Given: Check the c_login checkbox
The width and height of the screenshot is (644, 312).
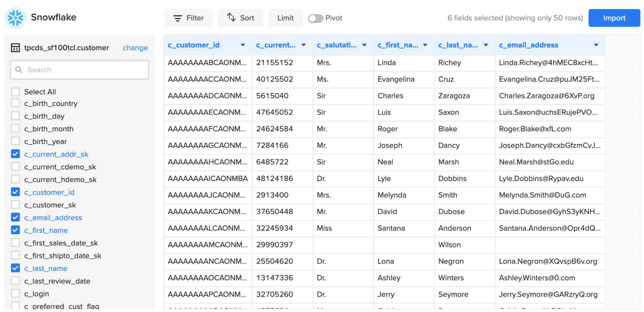Looking at the screenshot, I should click(x=15, y=293).
